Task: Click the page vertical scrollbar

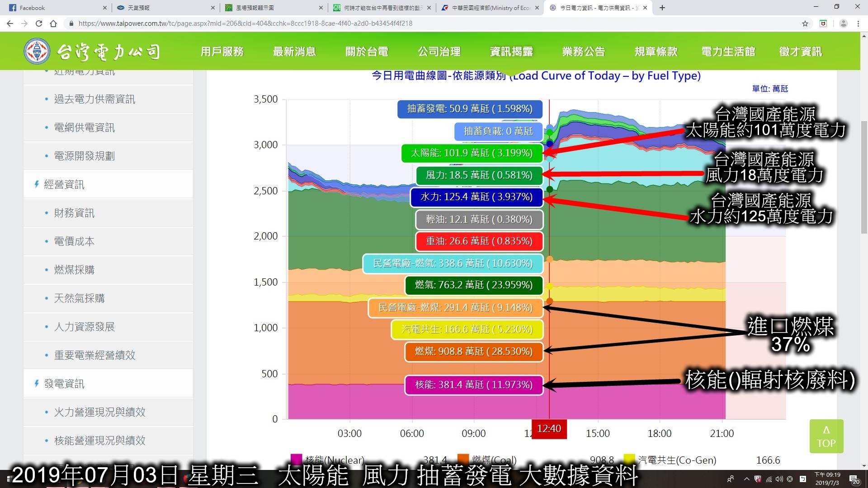Action: pyautogui.click(x=864, y=177)
